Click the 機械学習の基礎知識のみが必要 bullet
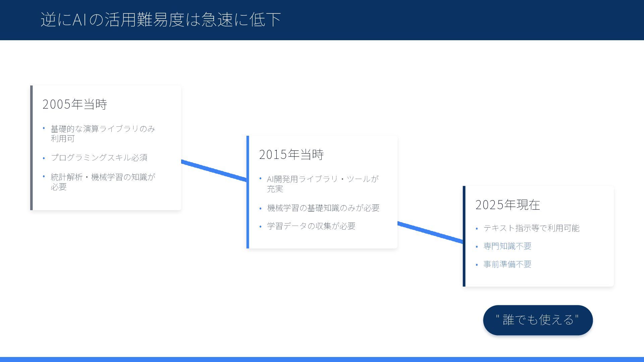The width and height of the screenshot is (644, 362). [323, 208]
